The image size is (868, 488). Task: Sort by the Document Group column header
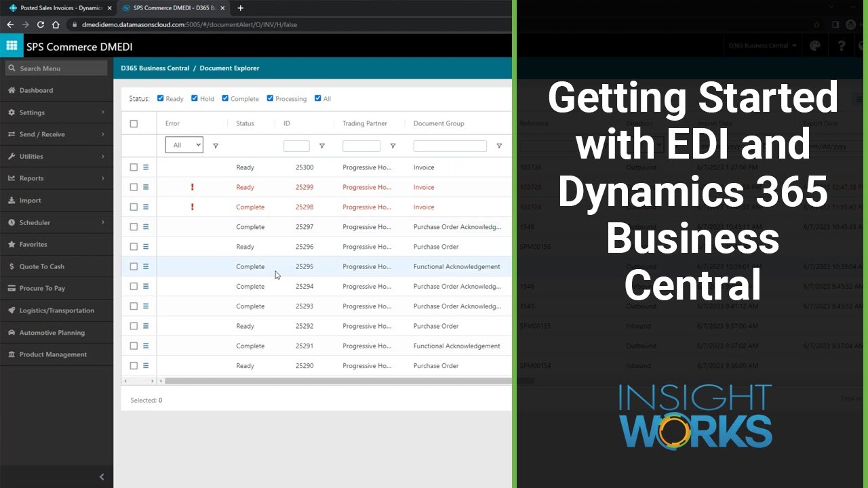coord(439,123)
